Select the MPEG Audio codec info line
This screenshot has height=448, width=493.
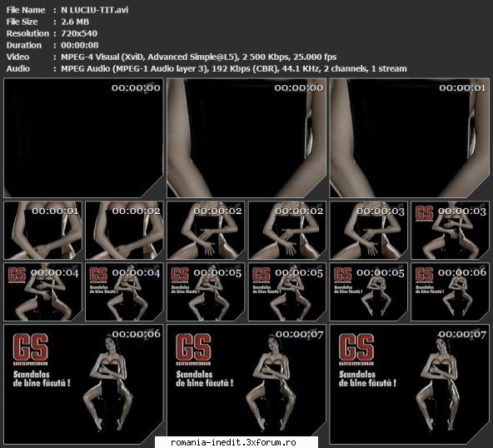pyautogui.click(x=234, y=68)
